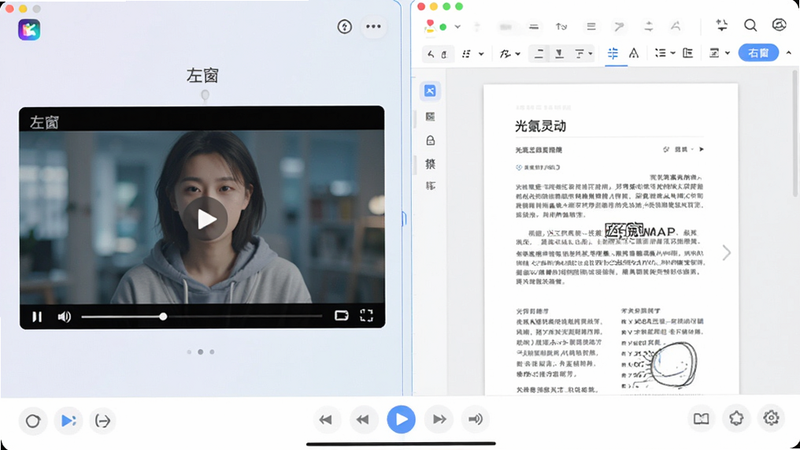Screen dimensions: 800x450
Task: Click the blue 右窗 button
Action: click(x=758, y=53)
